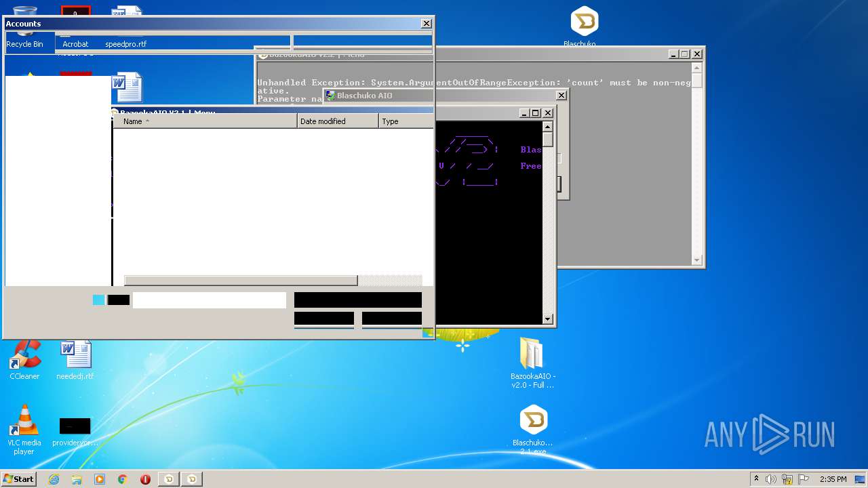Maximize the BazookaAIO V2.1 Menu console
Viewport: 868px width, 488px height.
[x=535, y=113]
